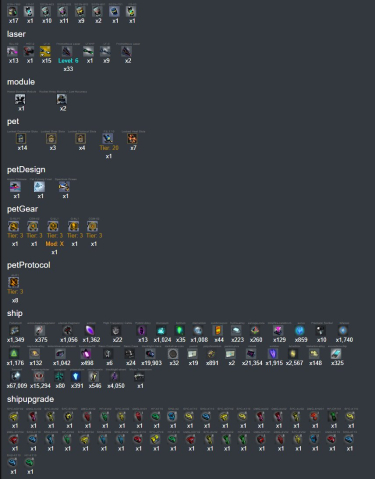
Task: Select the green gem resource showing x35
Action: [180, 330]
